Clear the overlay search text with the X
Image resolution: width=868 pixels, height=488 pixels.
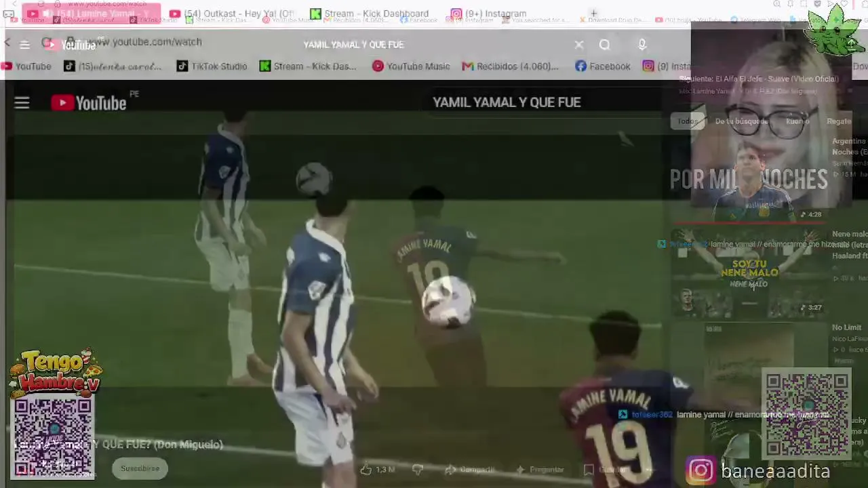pyautogui.click(x=578, y=45)
